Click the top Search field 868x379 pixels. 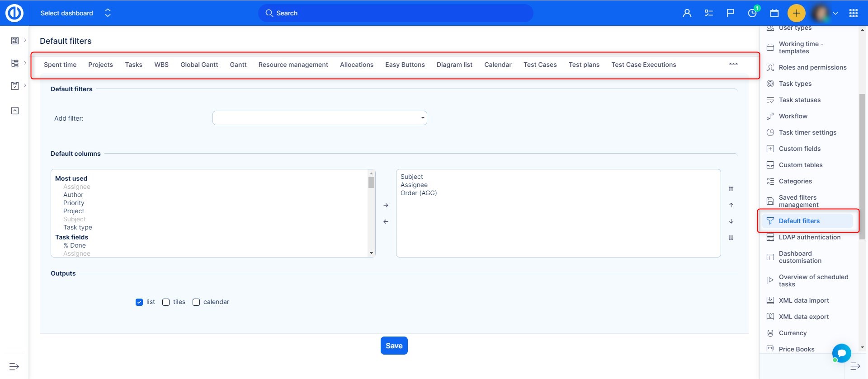click(x=396, y=13)
